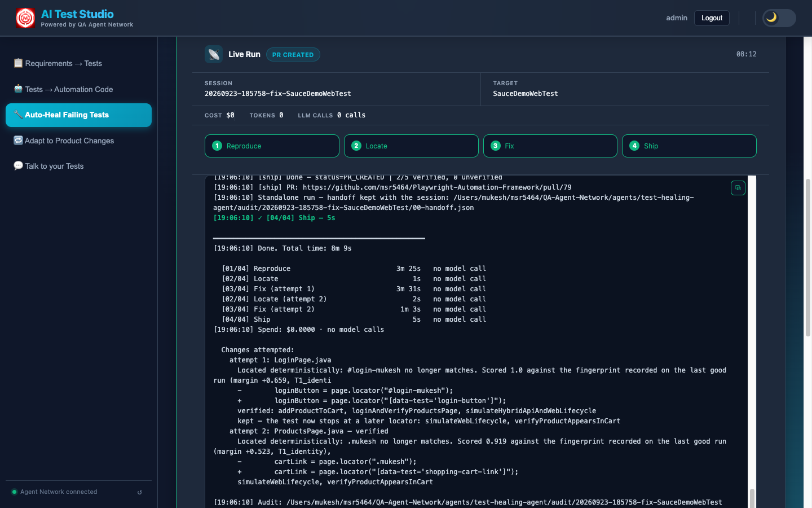Click the AI Test Studio logo icon

(x=25, y=18)
